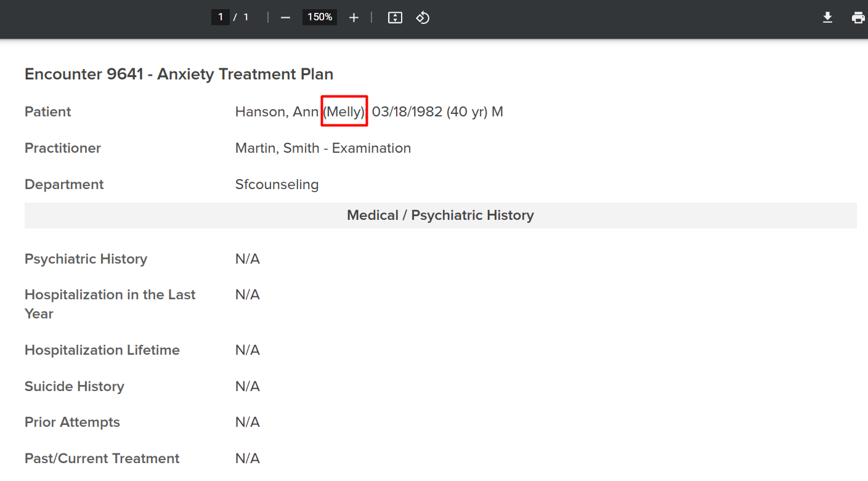
Task: Click the birth date 03/18/1982
Action: pos(407,112)
